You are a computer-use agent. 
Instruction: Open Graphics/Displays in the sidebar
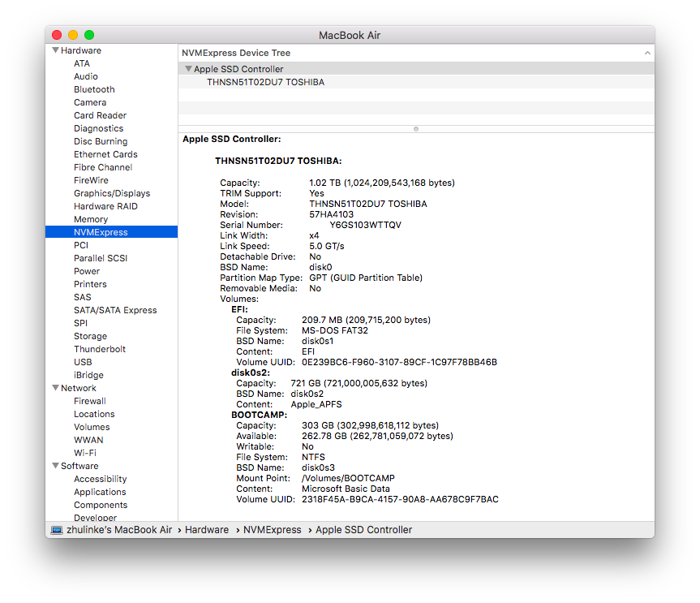(x=112, y=193)
